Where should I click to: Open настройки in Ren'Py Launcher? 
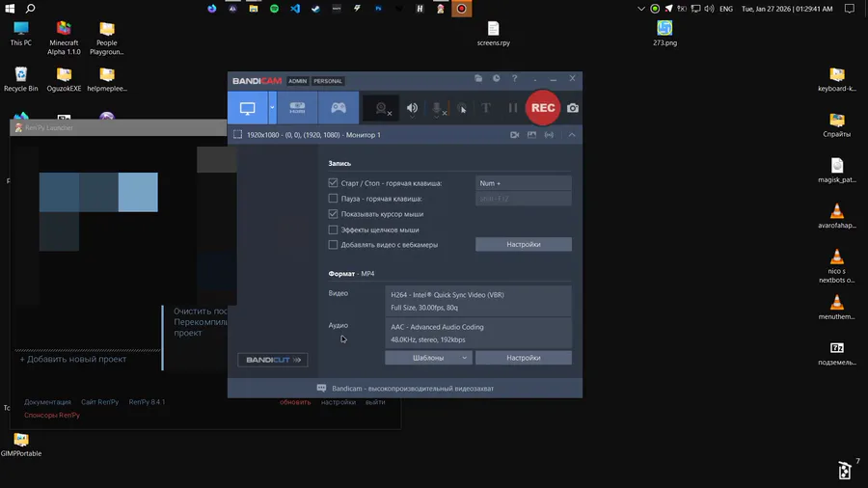tap(339, 402)
